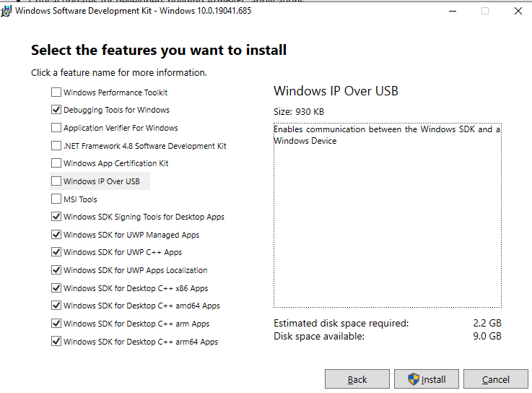The height and width of the screenshot is (393, 532).
Task: Check the Windows Performance Toolkit checkbox
Action: [56, 92]
